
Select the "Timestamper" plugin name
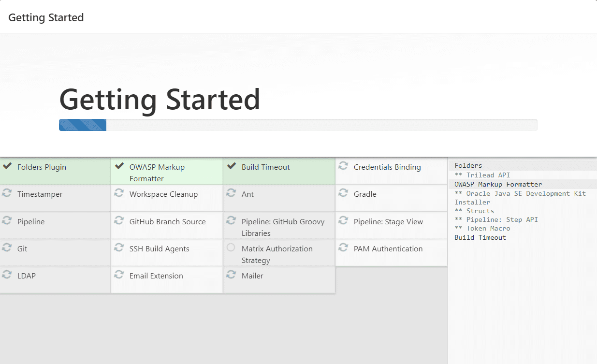point(40,194)
